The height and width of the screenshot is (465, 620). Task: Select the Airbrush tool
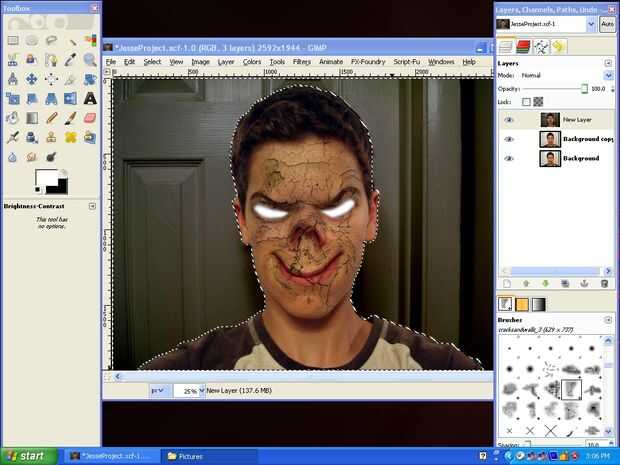(x=13, y=137)
